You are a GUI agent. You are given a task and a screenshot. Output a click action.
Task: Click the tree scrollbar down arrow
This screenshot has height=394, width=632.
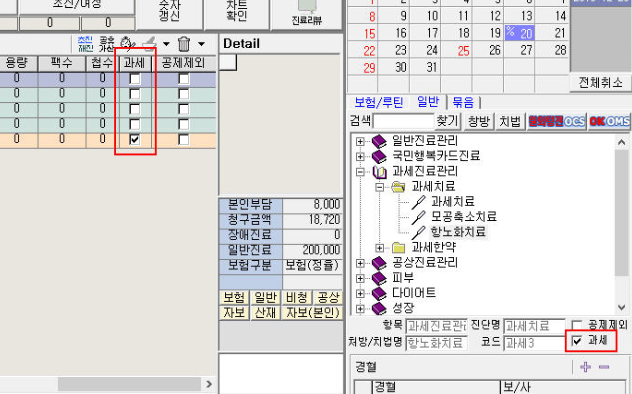[622, 308]
